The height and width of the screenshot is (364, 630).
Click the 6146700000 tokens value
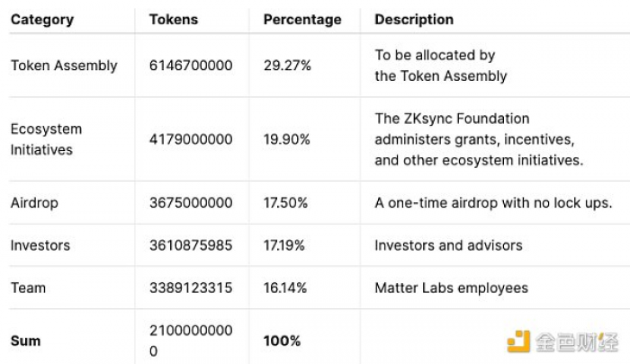tap(191, 66)
